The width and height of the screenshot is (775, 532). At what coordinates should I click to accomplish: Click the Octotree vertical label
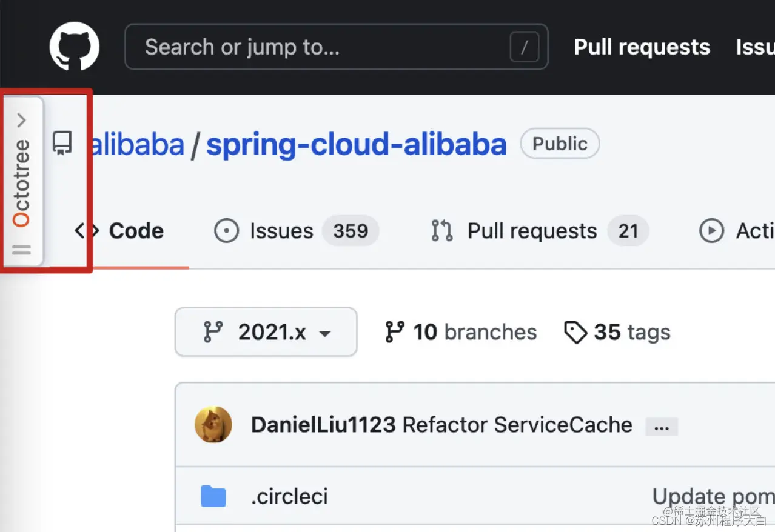coord(22,183)
